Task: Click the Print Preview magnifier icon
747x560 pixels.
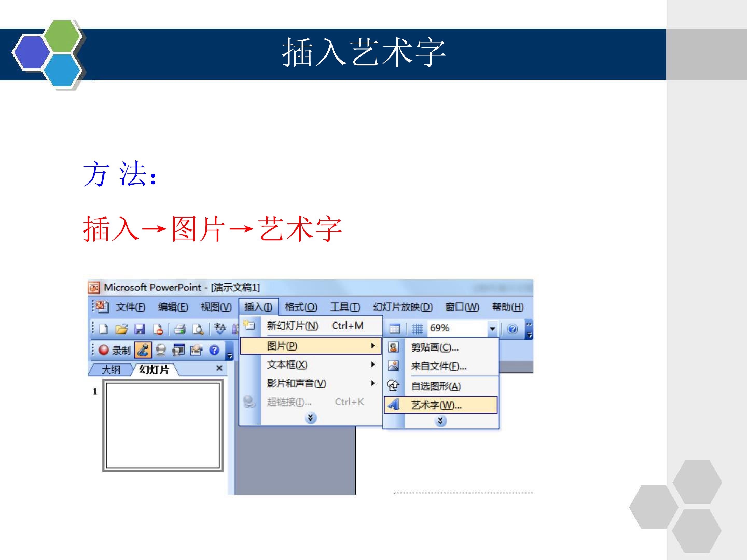Action: 198,329
